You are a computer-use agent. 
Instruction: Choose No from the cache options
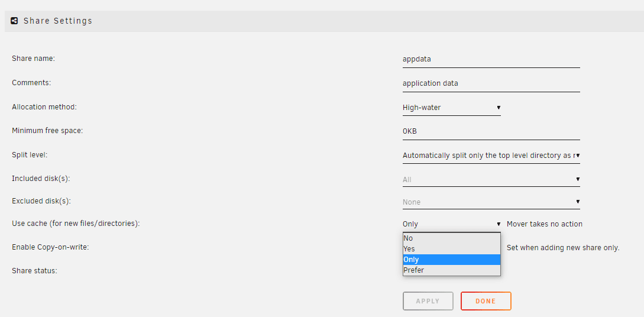coord(452,238)
